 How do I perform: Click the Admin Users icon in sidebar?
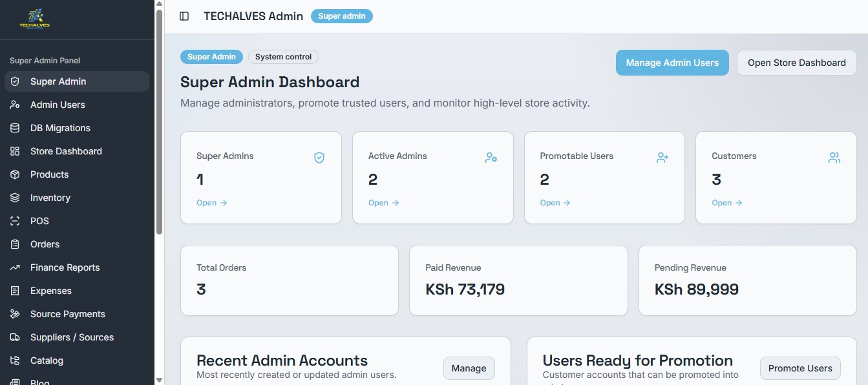(15, 105)
